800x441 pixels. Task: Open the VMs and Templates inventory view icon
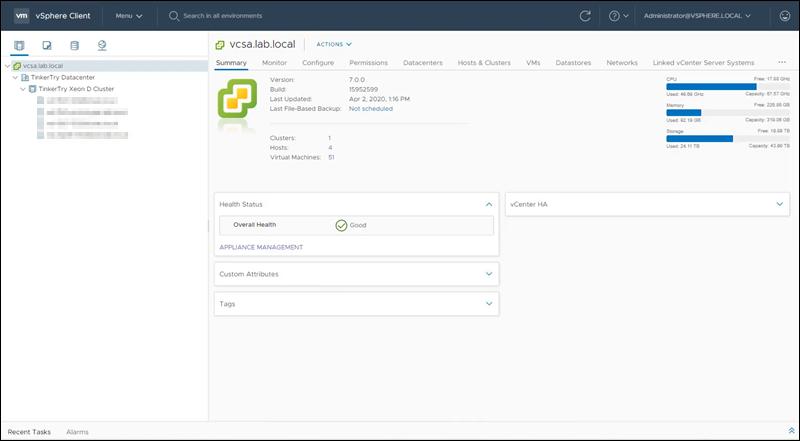tap(47, 45)
